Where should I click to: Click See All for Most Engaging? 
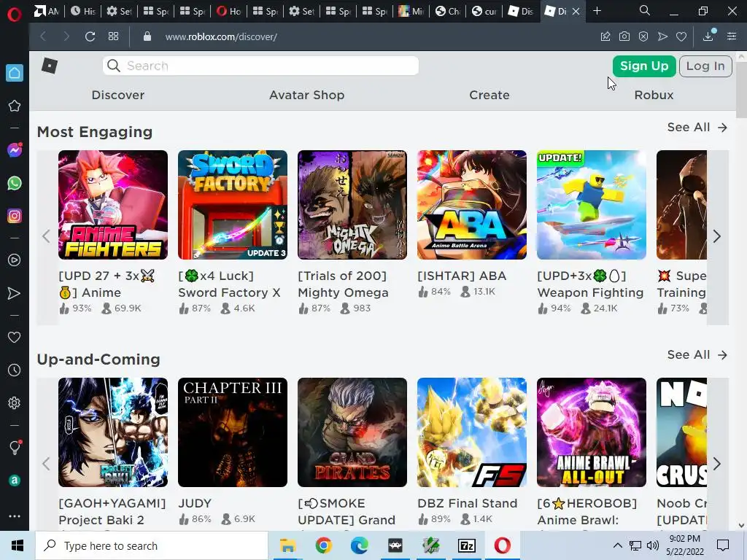click(x=697, y=128)
